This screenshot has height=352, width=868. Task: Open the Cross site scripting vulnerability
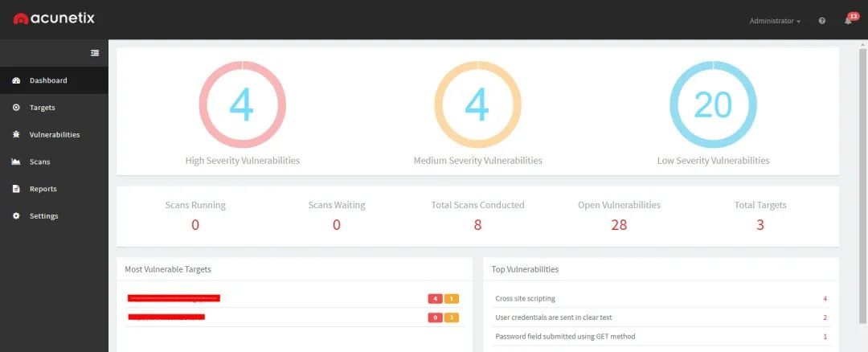(x=525, y=299)
